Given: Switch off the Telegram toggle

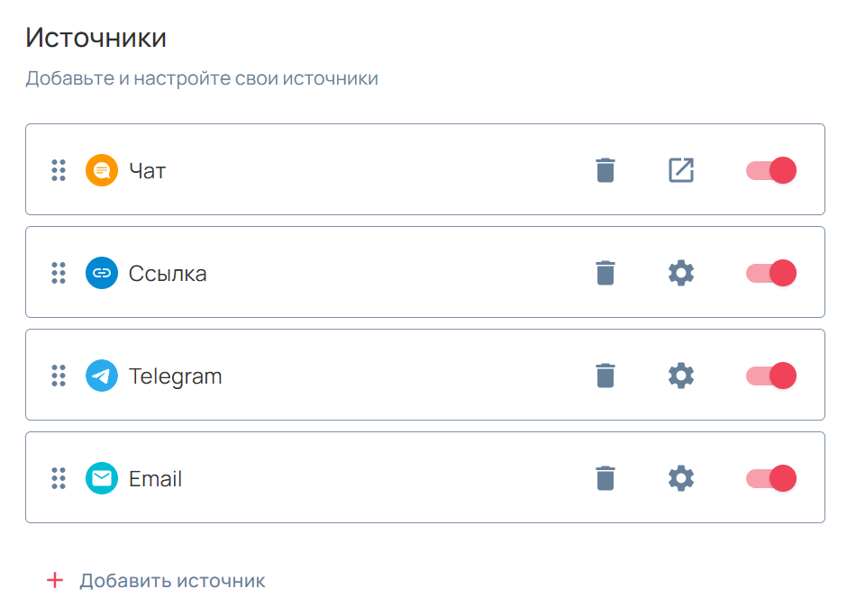Looking at the screenshot, I should [x=772, y=375].
